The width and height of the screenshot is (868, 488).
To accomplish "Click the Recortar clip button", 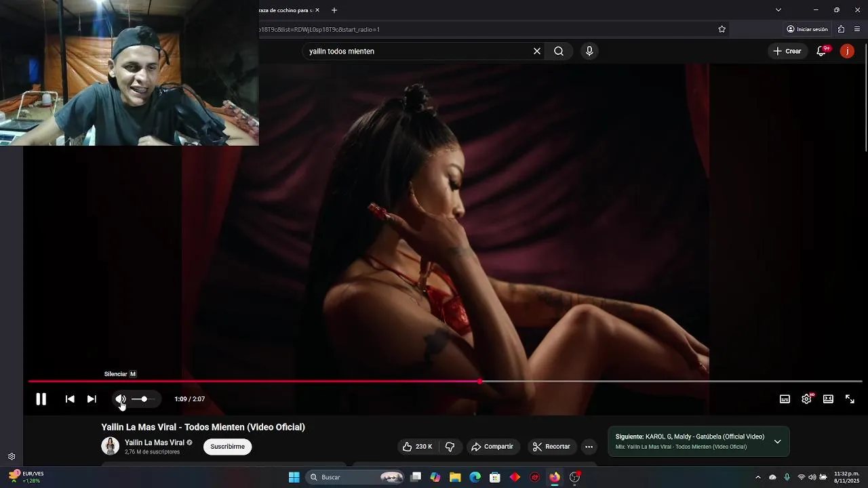I will click(x=551, y=447).
